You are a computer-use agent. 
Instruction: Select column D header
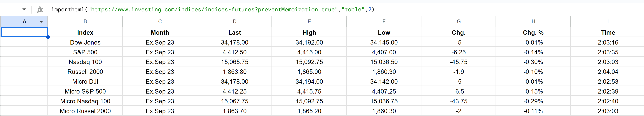(x=234, y=22)
